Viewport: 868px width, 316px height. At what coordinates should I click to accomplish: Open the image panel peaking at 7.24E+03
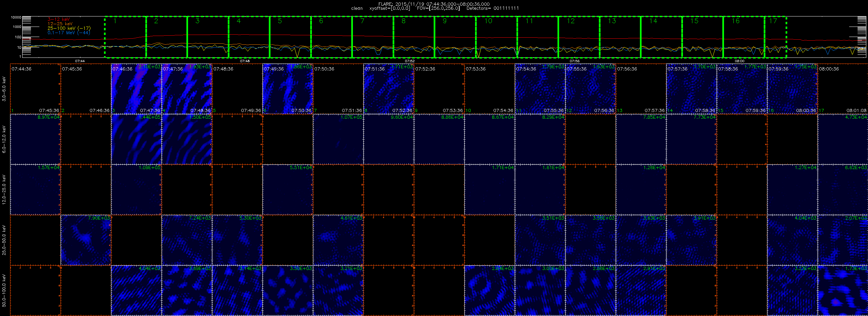(x=187, y=240)
